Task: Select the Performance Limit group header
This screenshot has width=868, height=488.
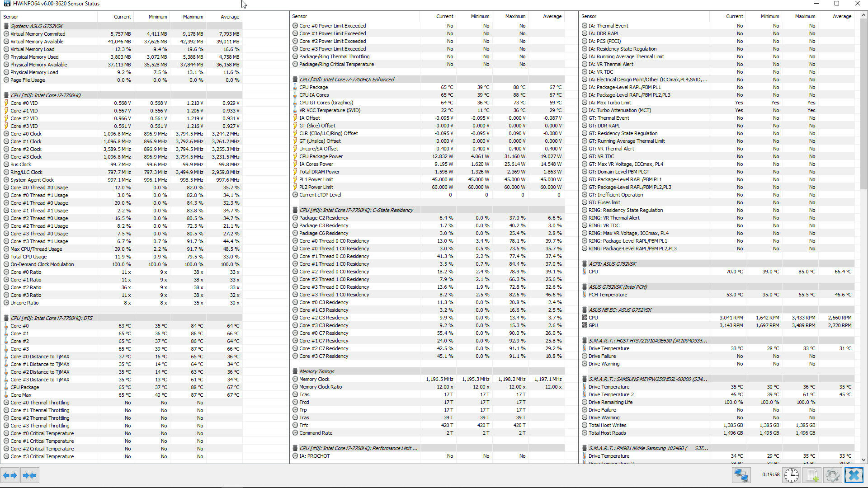Action: (x=428, y=448)
